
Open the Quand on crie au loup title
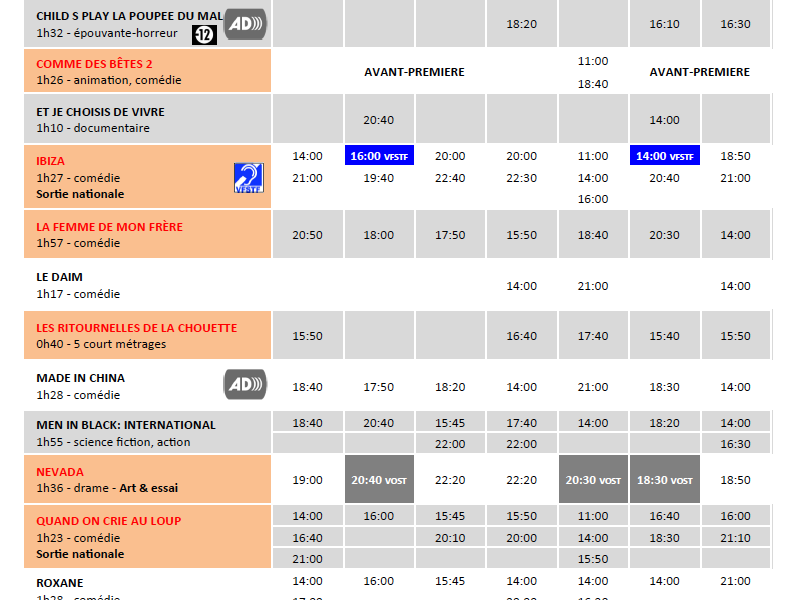109,521
